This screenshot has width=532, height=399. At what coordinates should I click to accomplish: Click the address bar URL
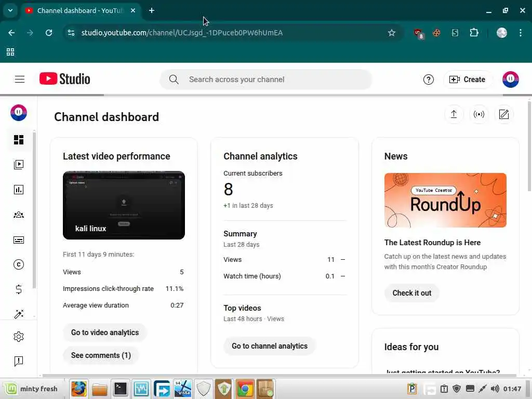182,33
